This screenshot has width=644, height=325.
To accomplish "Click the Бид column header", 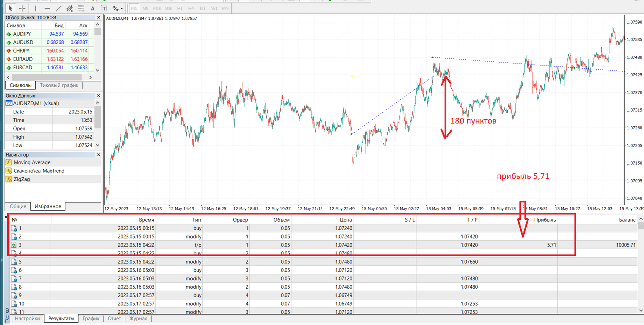I will click(x=53, y=25).
